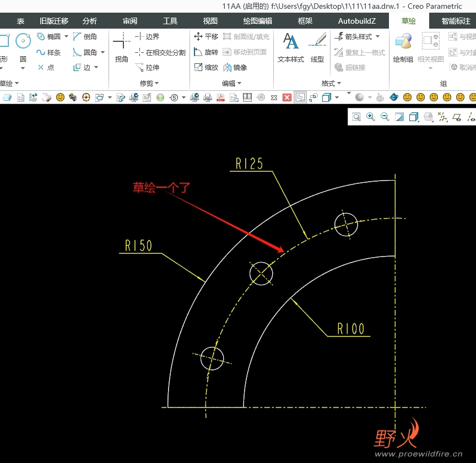This screenshot has height=463, width=476.
Task: Open the 分析 (Analysis) tab
Action: tap(90, 21)
